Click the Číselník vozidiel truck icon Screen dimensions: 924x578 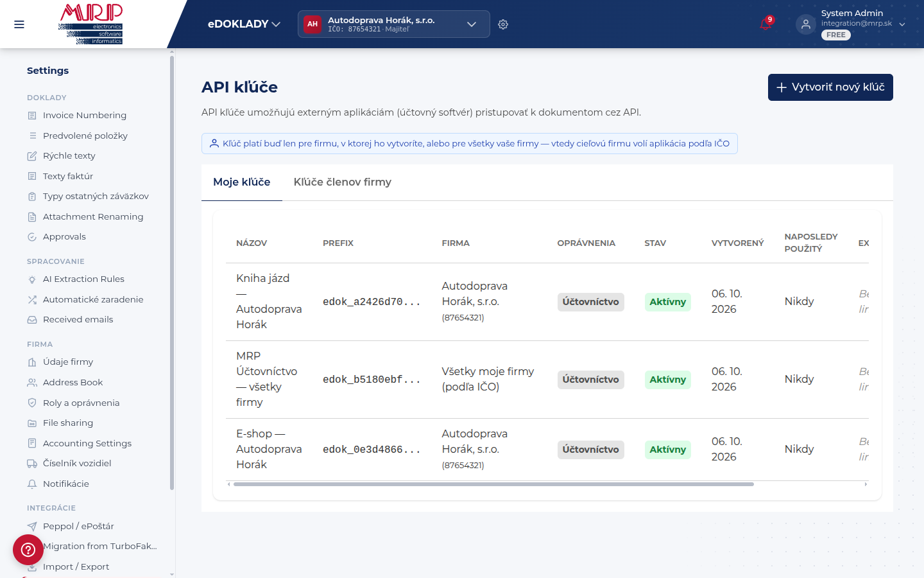tap(32, 464)
